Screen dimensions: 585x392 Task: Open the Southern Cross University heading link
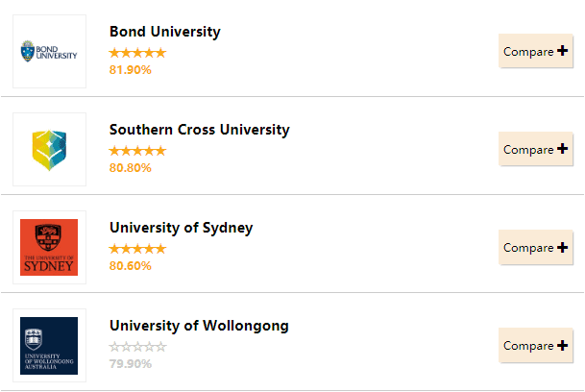pyautogui.click(x=199, y=130)
